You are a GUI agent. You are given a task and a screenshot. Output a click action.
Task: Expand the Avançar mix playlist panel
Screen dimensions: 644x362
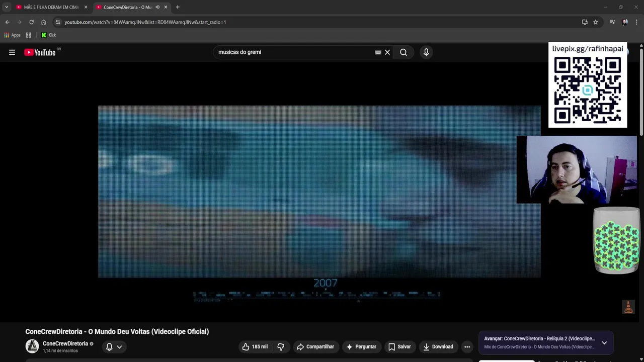604,343
